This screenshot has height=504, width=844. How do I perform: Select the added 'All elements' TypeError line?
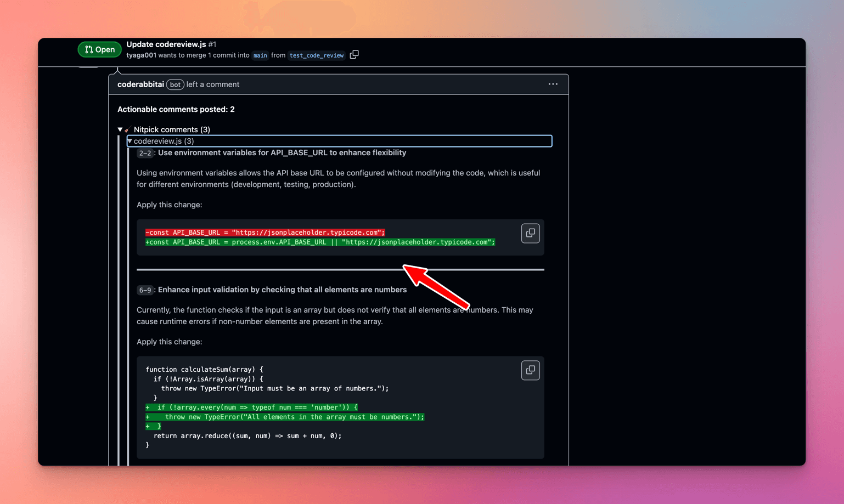pyautogui.click(x=285, y=417)
